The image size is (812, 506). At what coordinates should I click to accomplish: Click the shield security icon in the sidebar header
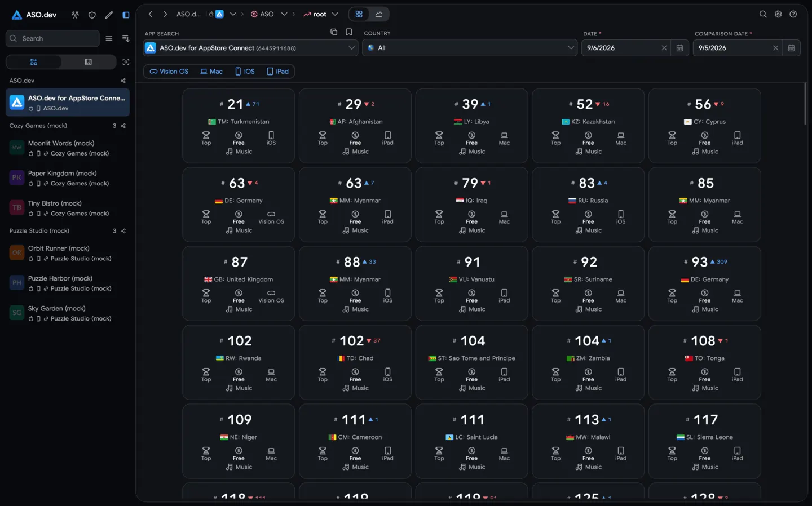click(92, 15)
